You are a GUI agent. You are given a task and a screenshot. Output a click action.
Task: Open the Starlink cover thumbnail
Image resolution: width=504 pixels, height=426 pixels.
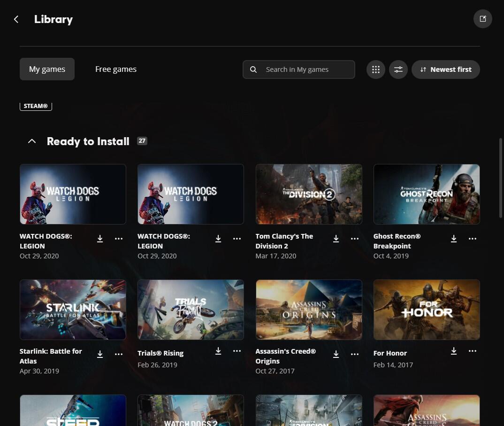coord(73,310)
